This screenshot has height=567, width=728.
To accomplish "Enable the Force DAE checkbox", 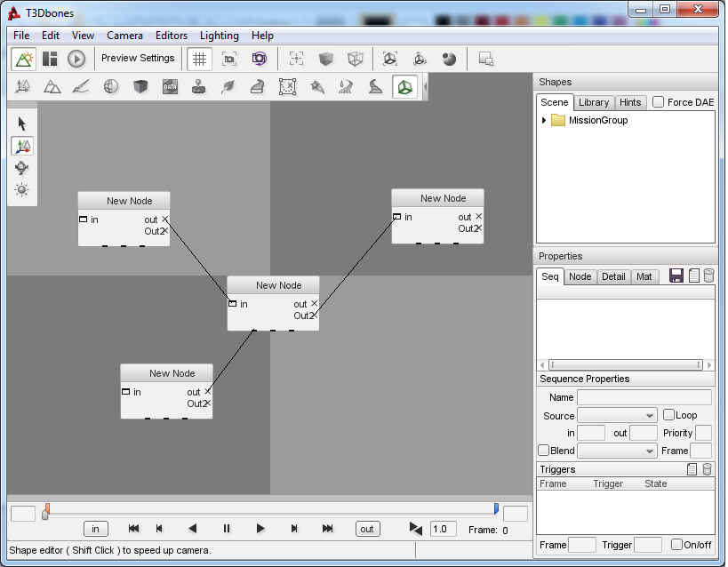I will tap(658, 102).
